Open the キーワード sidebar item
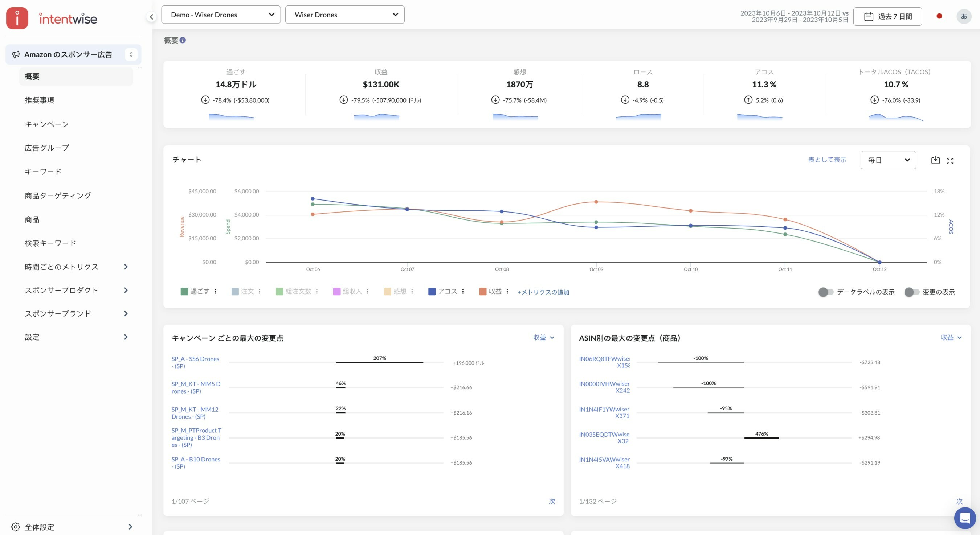 pos(43,172)
